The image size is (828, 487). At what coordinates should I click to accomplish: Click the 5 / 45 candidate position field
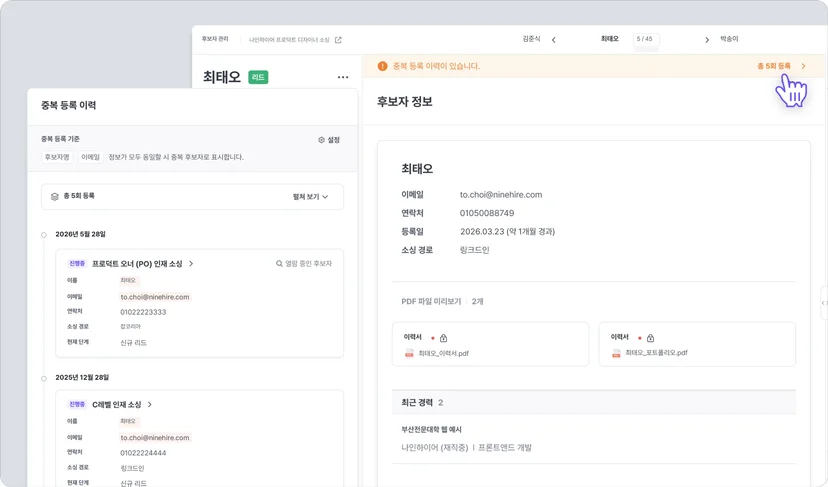point(646,39)
